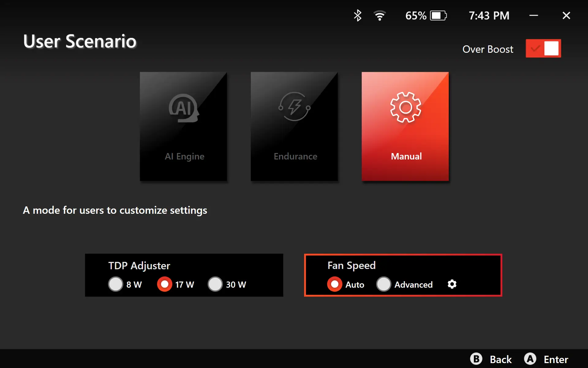
Task: Click the Manual gear icon
Action: pyautogui.click(x=405, y=107)
